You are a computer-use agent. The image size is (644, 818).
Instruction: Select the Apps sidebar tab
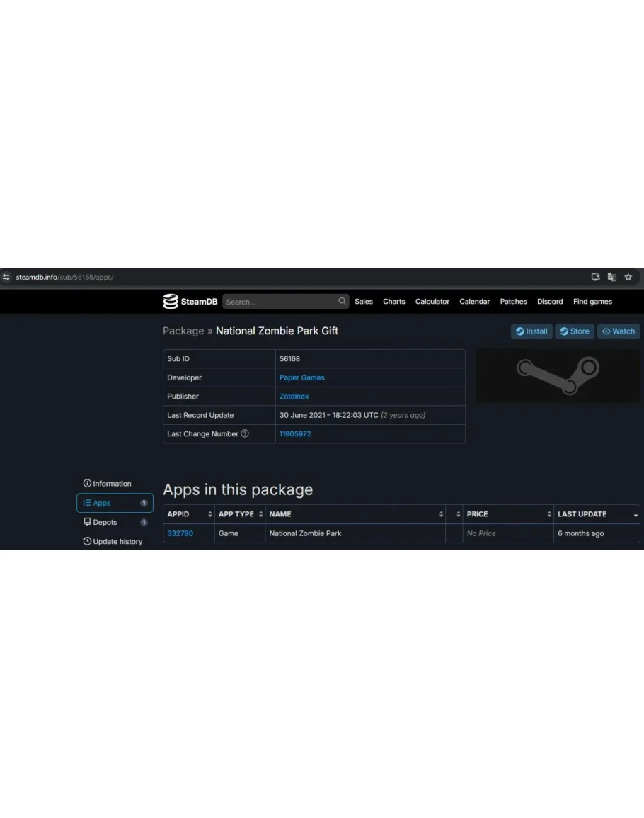[x=115, y=503]
